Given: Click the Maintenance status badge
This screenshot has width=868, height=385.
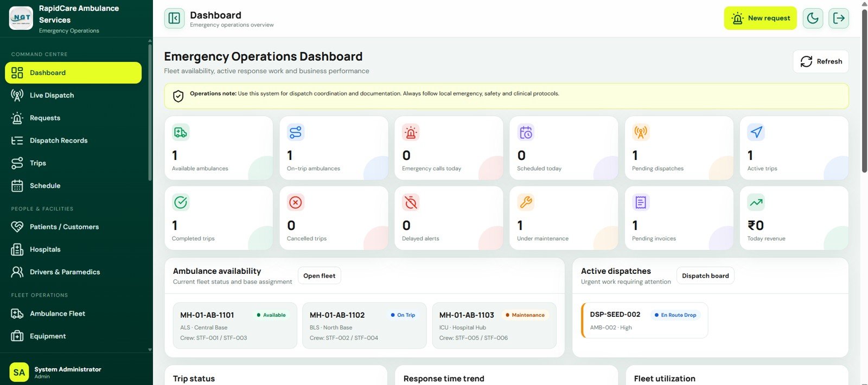Looking at the screenshot, I should pyautogui.click(x=525, y=315).
